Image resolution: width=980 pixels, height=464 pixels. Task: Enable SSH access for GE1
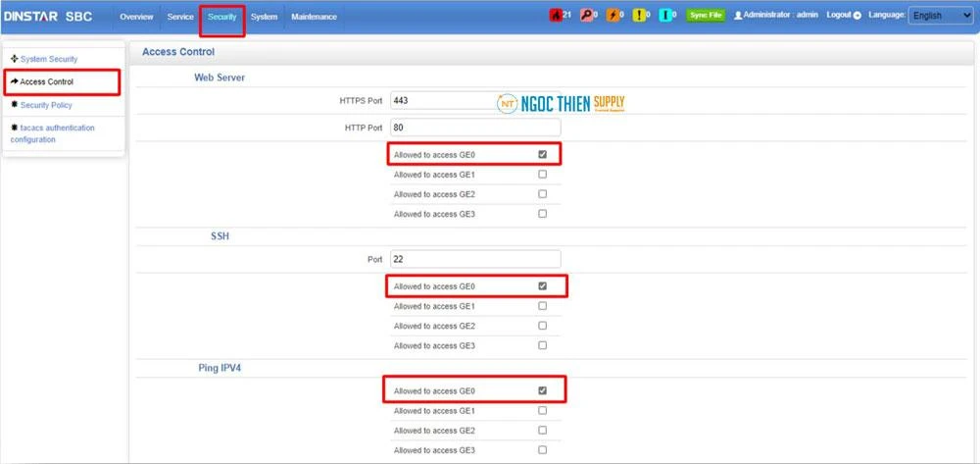coord(543,306)
